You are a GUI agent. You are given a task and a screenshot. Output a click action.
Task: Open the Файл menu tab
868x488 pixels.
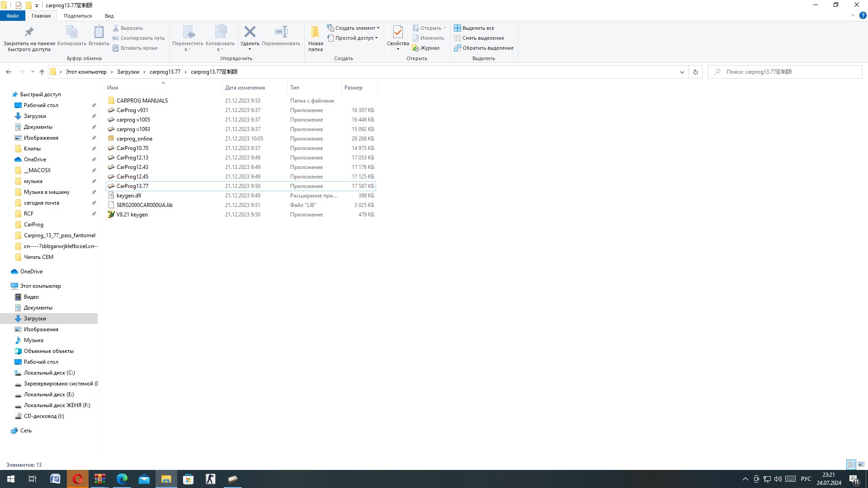(13, 16)
